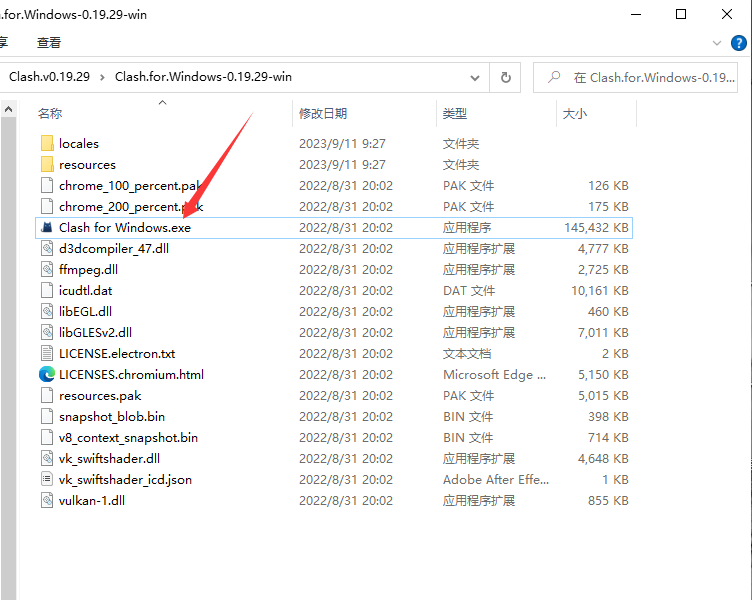This screenshot has width=752, height=600.
Task: Click the navigation pane scroll-up arrow
Action: (x=8, y=109)
